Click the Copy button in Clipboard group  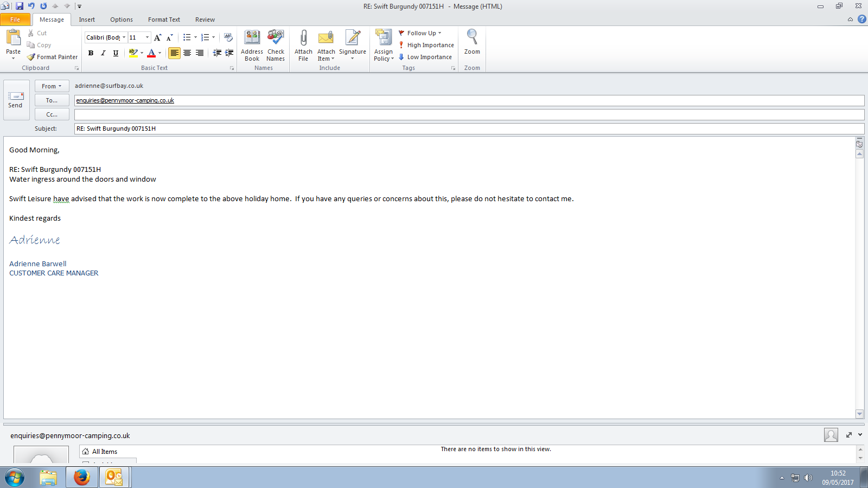pyautogui.click(x=39, y=45)
